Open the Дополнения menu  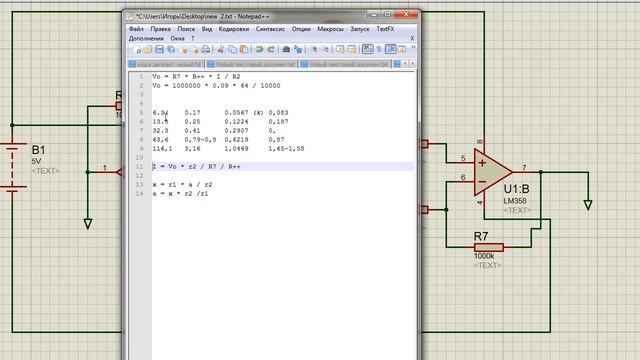tap(146, 38)
